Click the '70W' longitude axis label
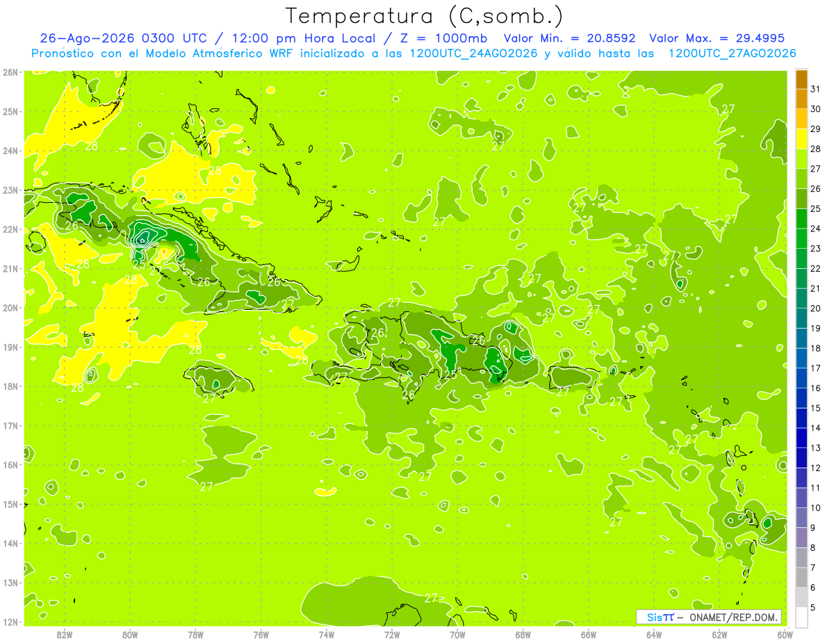This screenshot has height=644, width=834. pyautogui.click(x=457, y=635)
